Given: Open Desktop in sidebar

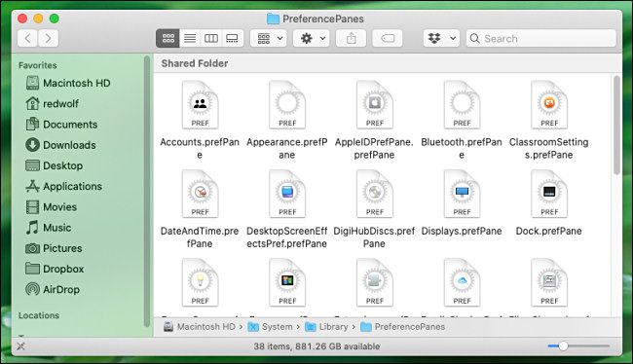Looking at the screenshot, I should [x=55, y=165].
